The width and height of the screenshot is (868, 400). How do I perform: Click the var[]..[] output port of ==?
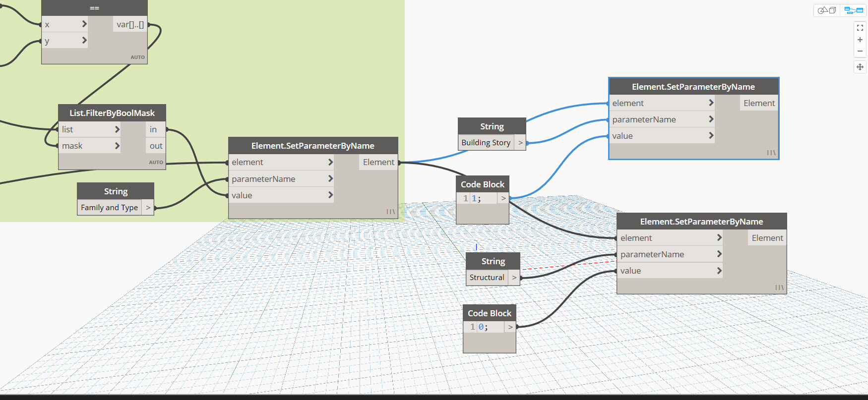[130, 24]
